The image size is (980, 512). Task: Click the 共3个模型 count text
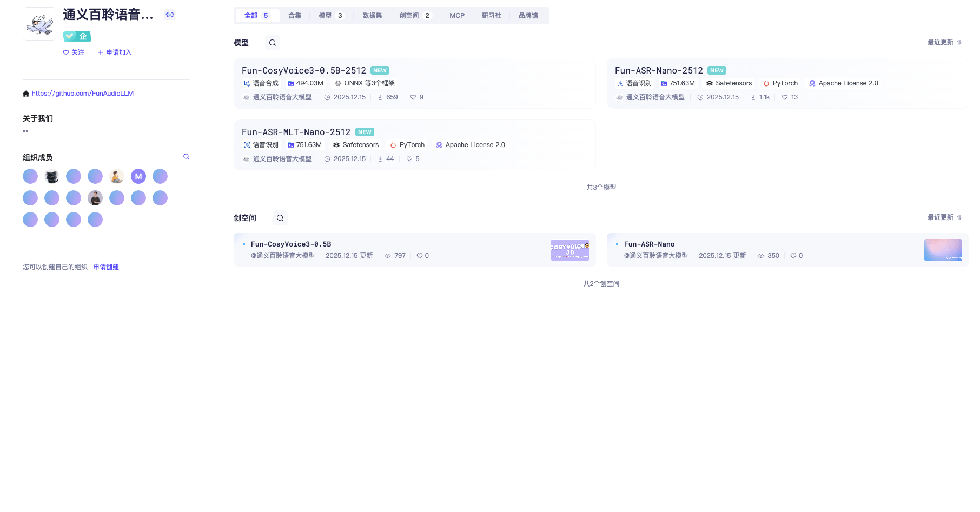pyautogui.click(x=601, y=188)
